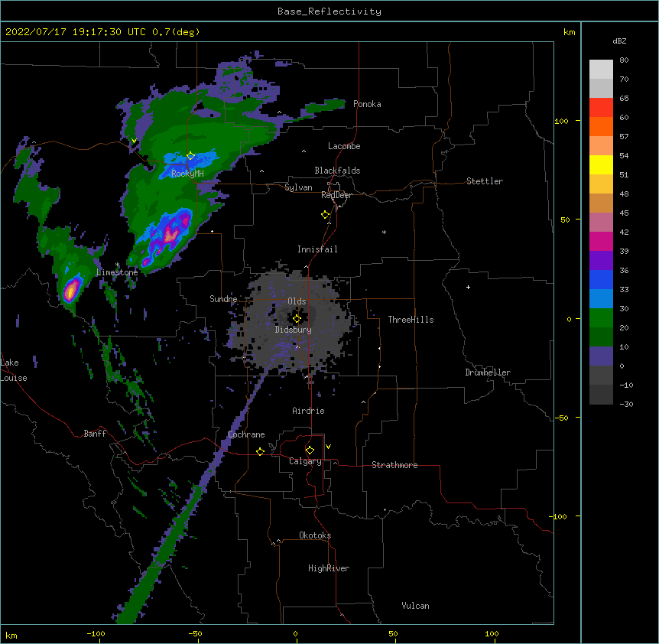
Task: Click the yellow diamond marker above Calgary
Action: 310,450
